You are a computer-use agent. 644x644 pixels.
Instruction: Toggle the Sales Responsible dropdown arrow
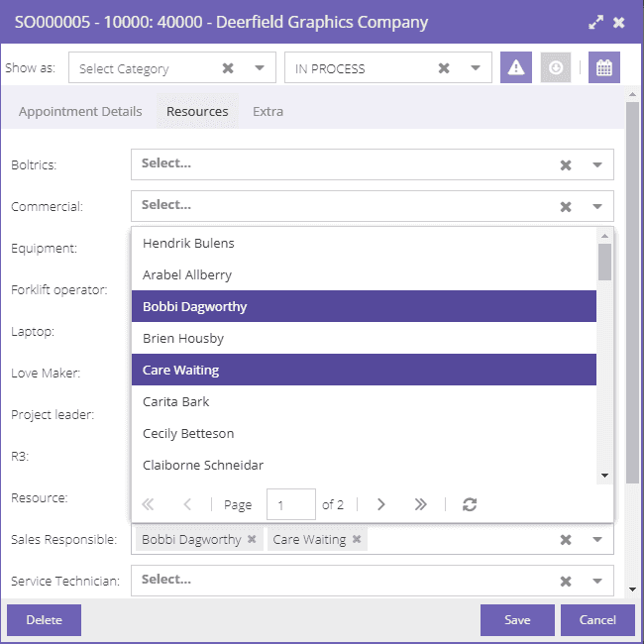pos(597,540)
